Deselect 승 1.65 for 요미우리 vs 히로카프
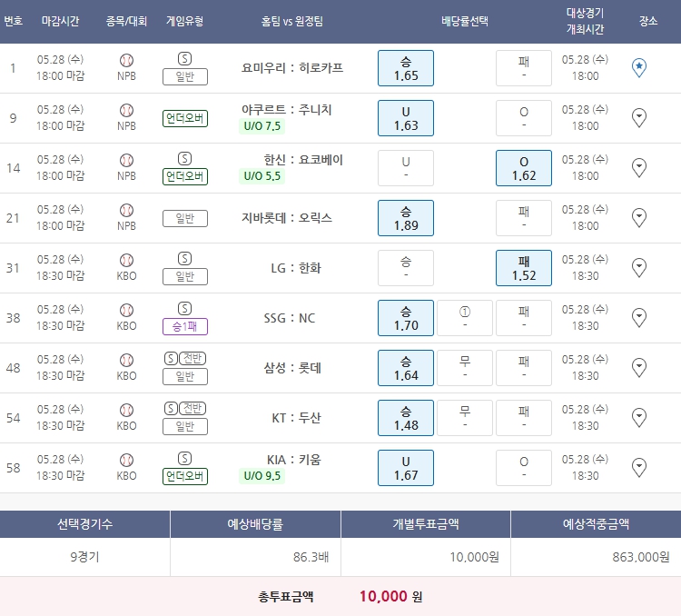681x616 pixels. 405,68
